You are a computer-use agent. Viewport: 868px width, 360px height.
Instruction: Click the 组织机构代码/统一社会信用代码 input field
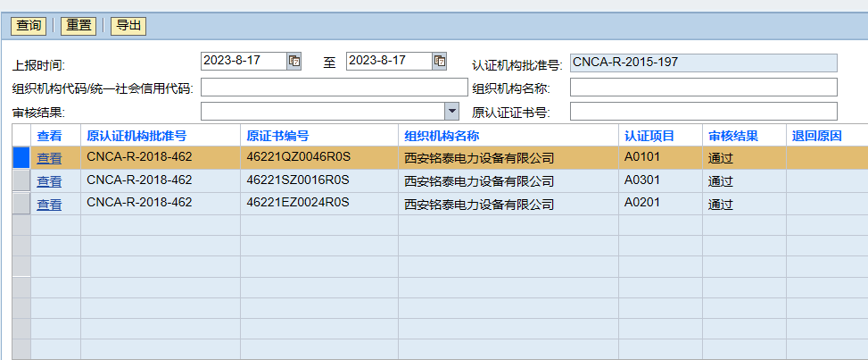click(x=335, y=87)
